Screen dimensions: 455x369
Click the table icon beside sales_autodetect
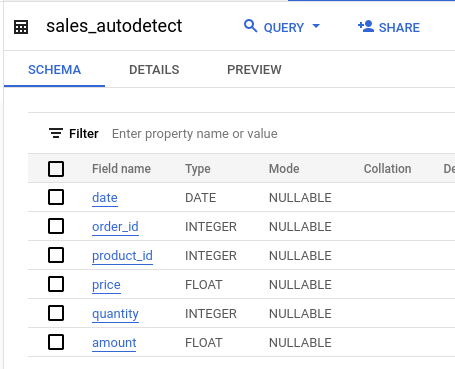point(21,27)
